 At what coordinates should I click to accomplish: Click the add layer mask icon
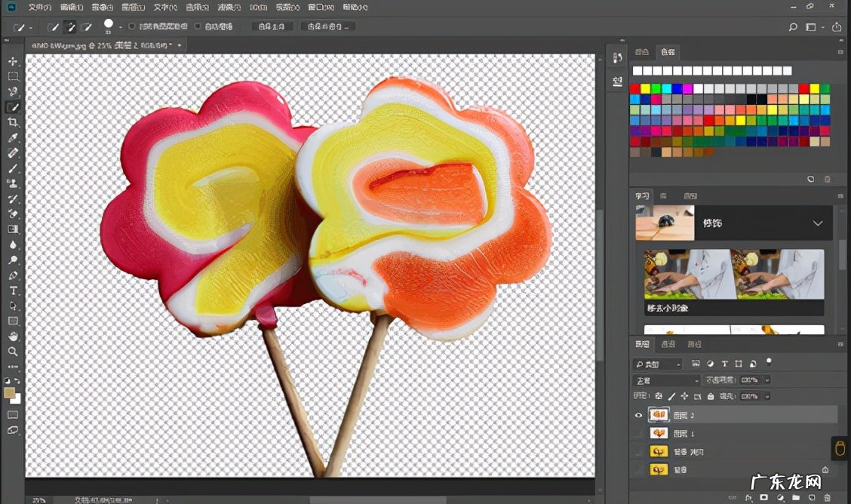tap(764, 498)
